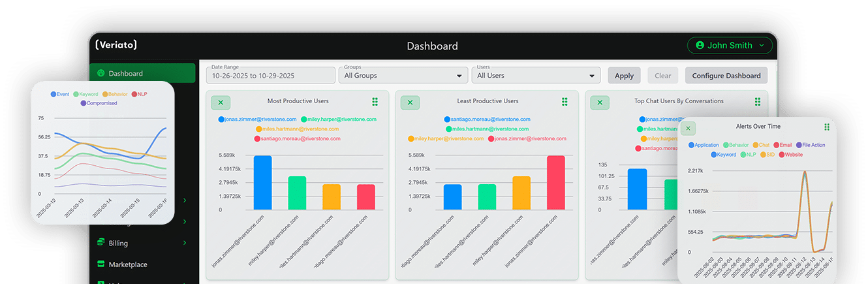Click Configure Dashboard button
The width and height of the screenshot is (868, 284).
pos(726,75)
